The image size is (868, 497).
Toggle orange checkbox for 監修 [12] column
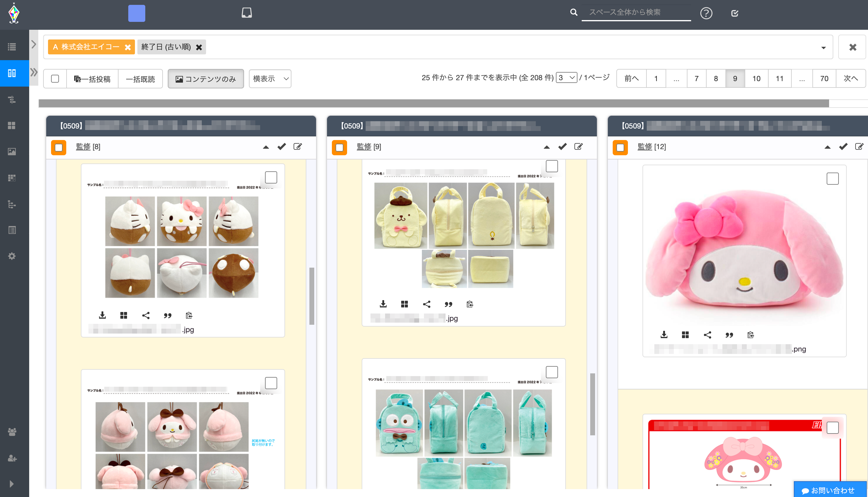click(x=620, y=147)
